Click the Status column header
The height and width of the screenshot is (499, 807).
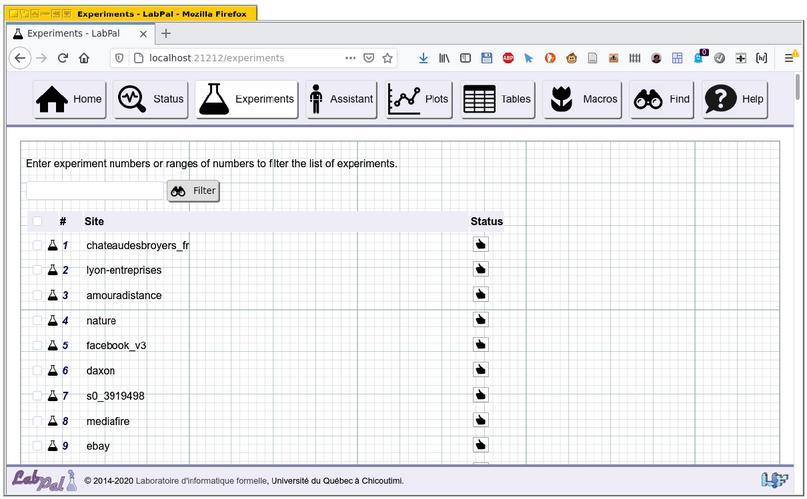click(486, 222)
